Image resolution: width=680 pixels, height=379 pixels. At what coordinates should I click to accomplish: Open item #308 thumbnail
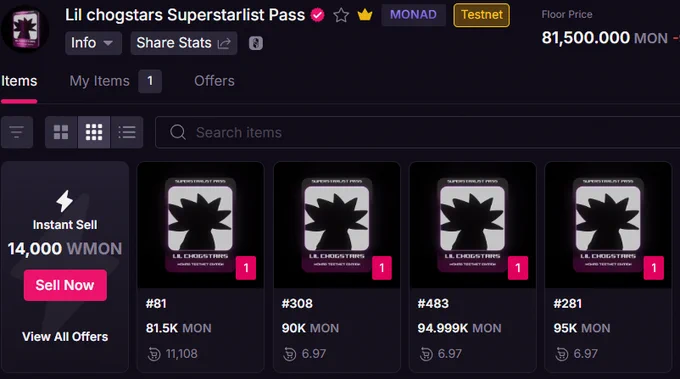pos(337,225)
